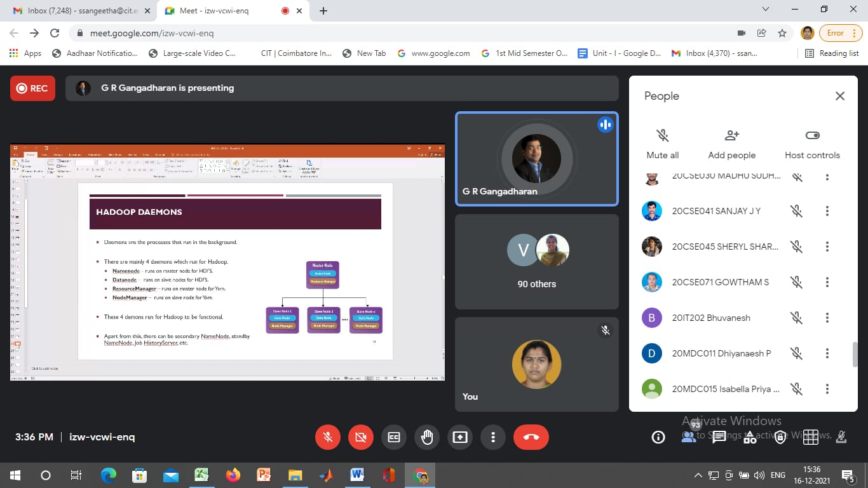Open the meeting's three-dot more options menu
Viewport: 868px width, 488px height.
pyautogui.click(x=492, y=437)
